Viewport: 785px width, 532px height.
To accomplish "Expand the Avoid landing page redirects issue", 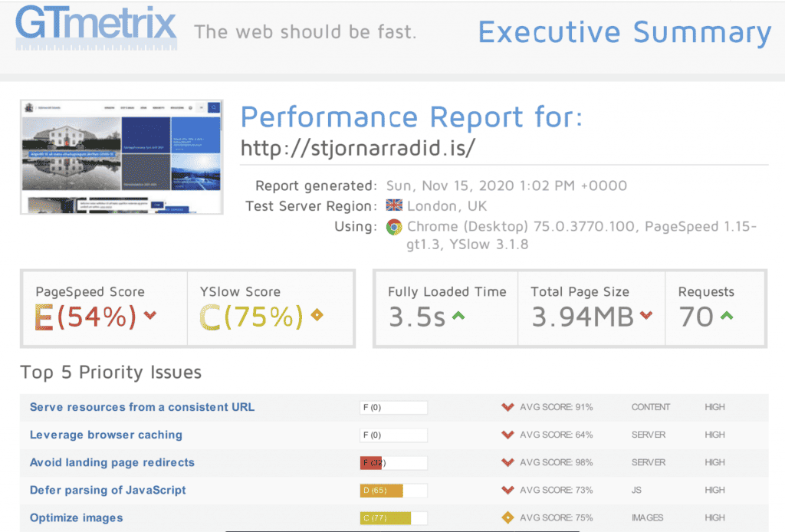I will 112,462.
